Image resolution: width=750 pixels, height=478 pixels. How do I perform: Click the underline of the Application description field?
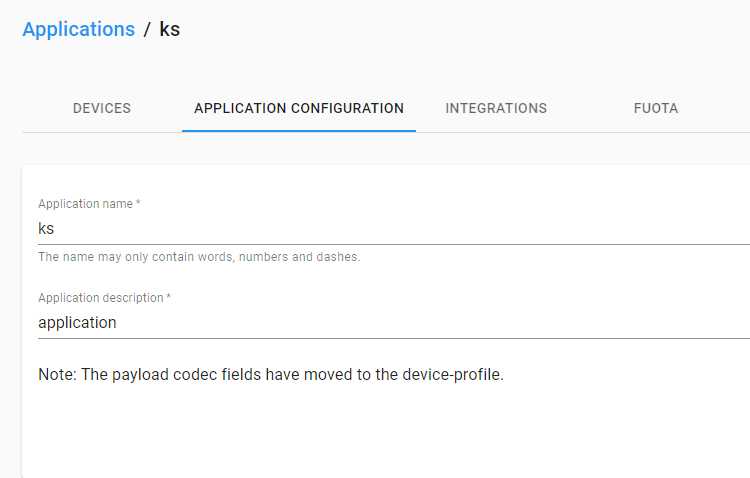click(394, 338)
